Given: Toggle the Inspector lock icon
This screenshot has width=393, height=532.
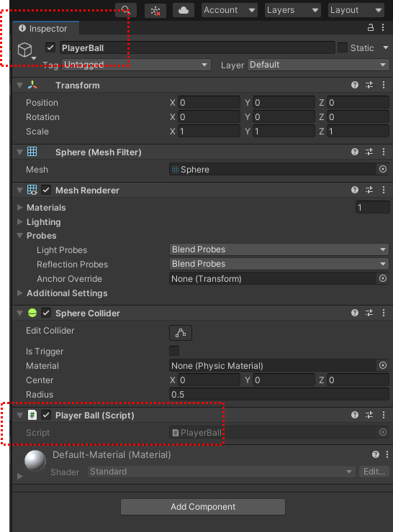Looking at the screenshot, I should click(370, 28).
